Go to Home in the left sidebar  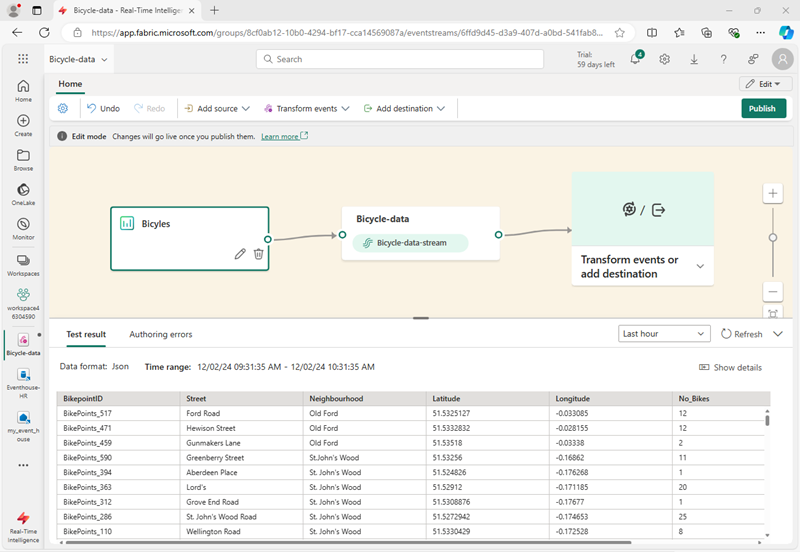click(x=23, y=91)
